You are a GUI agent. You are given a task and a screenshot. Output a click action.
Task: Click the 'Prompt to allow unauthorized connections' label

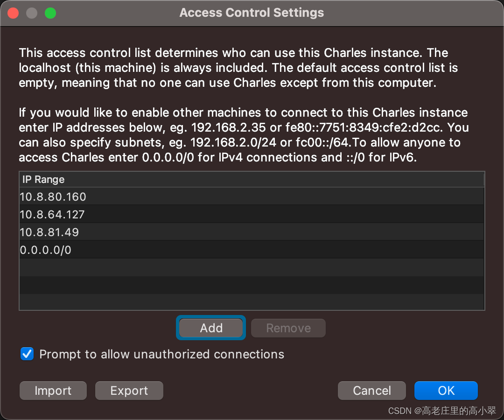click(161, 354)
